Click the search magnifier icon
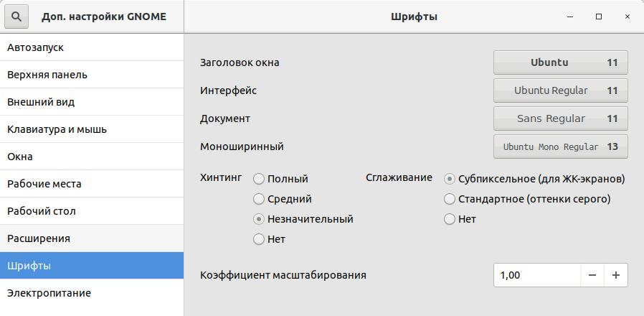 [x=16, y=16]
